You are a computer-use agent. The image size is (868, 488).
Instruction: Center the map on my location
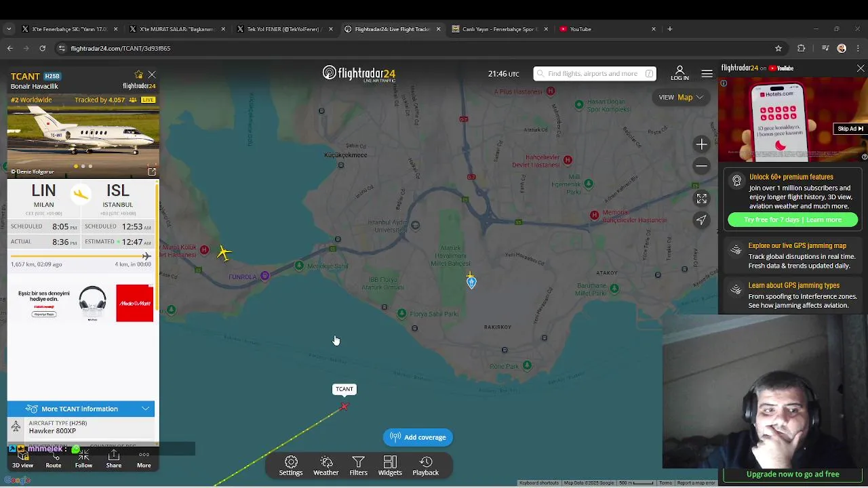(x=702, y=220)
